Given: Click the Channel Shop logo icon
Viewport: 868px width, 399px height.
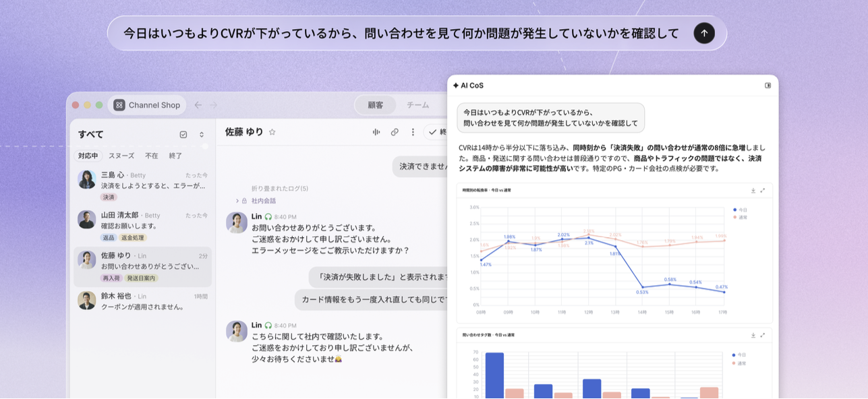Looking at the screenshot, I should coord(119,105).
